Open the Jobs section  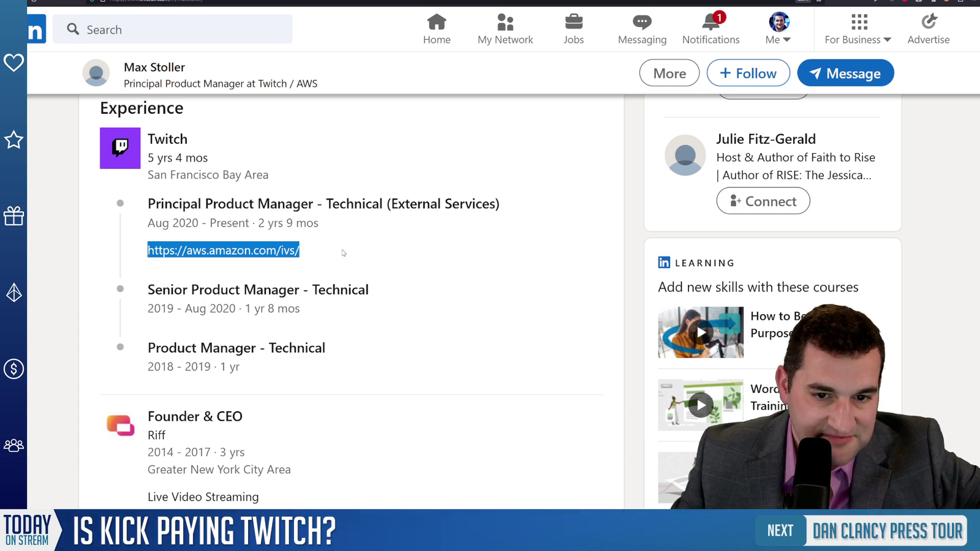(x=574, y=29)
